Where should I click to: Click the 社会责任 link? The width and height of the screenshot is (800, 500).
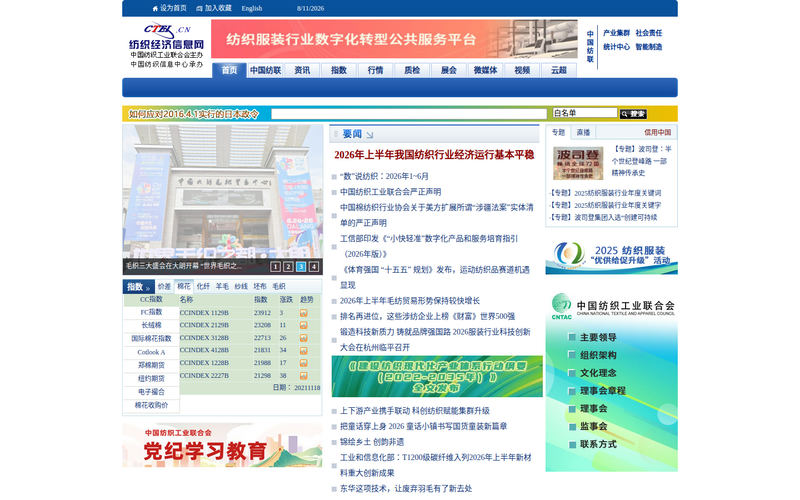tap(649, 33)
